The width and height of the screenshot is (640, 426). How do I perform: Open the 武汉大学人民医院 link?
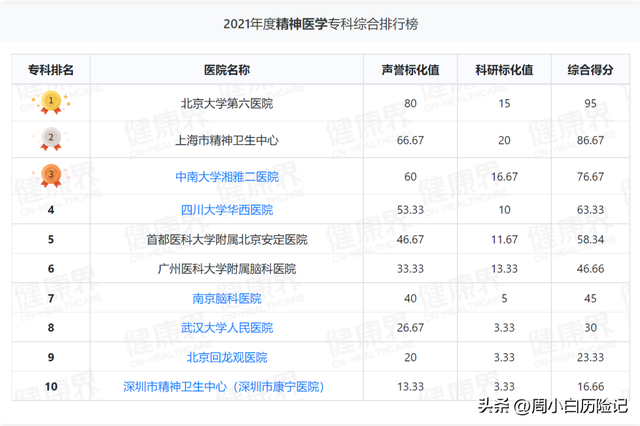pyautogui.click(x=227, y=328)
